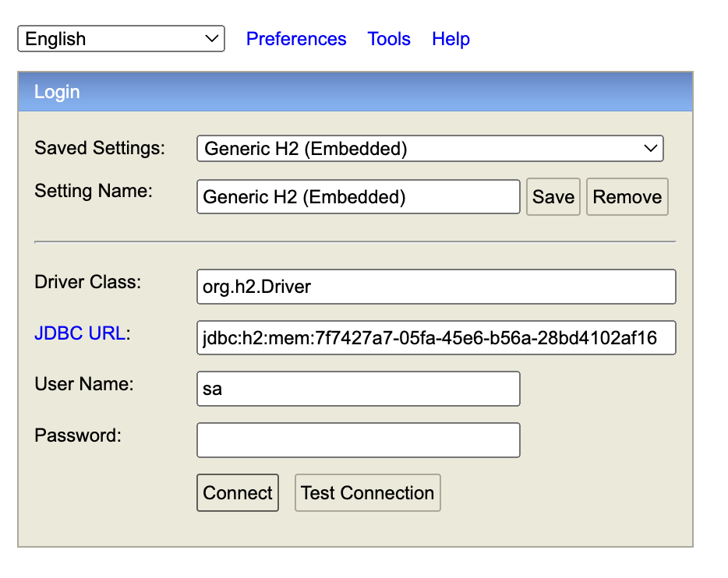The width and height of the screenshot is (728, 578).
Task: Open the Tools link
Action: point(389,39)
